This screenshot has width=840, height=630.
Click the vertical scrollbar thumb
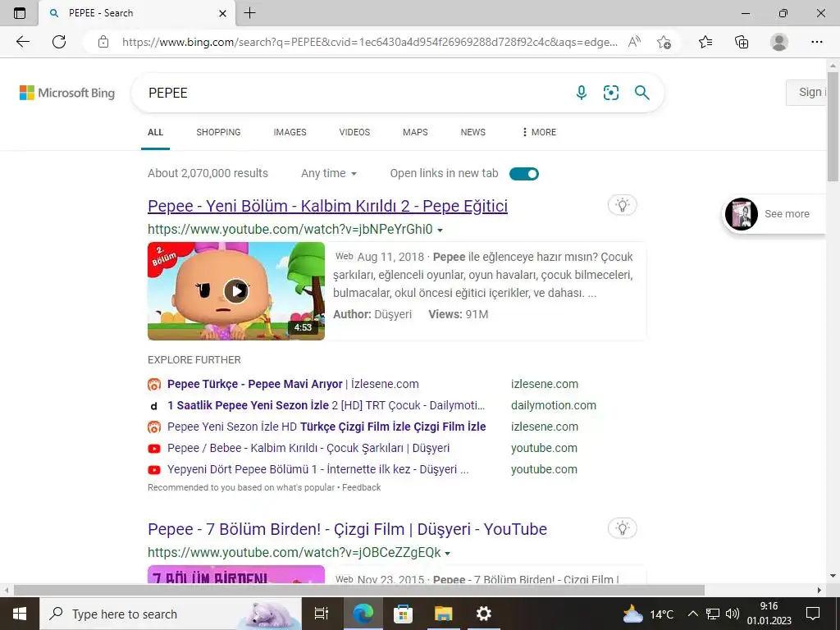tap(833, 126)
